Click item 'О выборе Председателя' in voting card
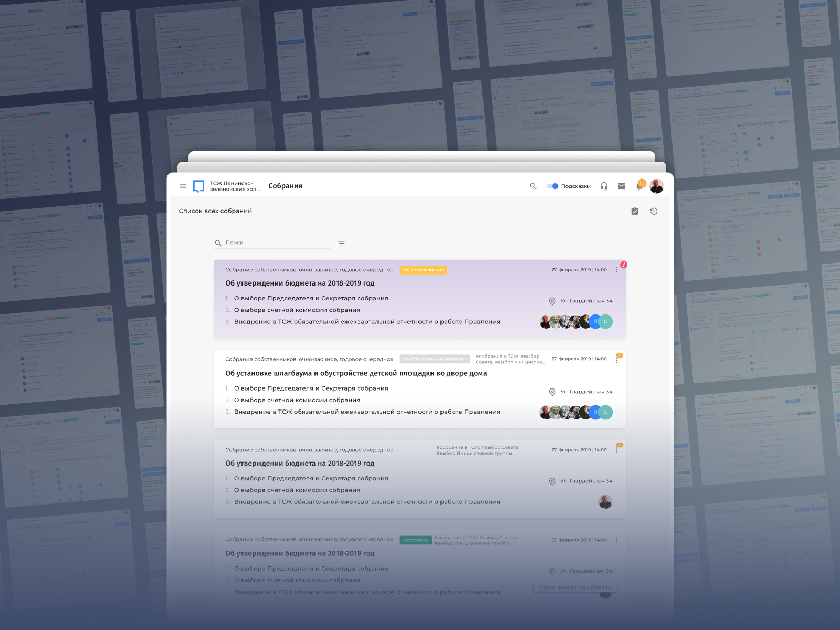 (x=311, y=298)
